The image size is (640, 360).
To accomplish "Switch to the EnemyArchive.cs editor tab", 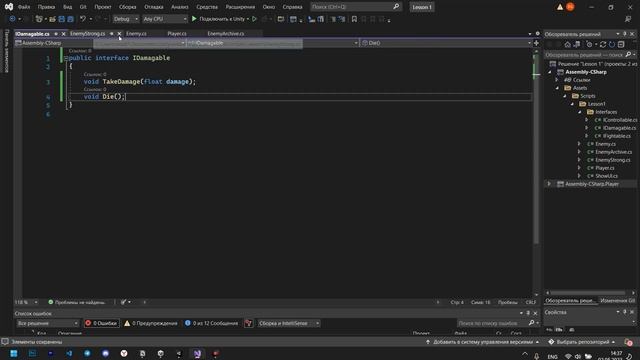I will [226, 33].
